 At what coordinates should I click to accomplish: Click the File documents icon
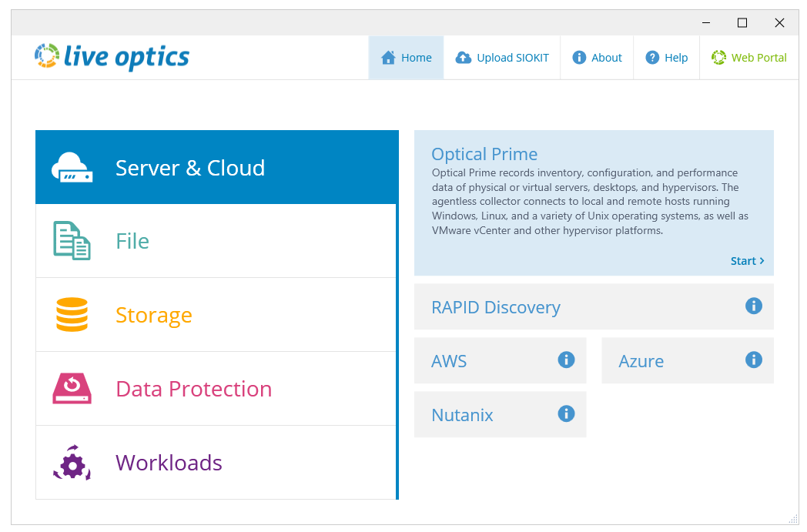pos(72,241)
